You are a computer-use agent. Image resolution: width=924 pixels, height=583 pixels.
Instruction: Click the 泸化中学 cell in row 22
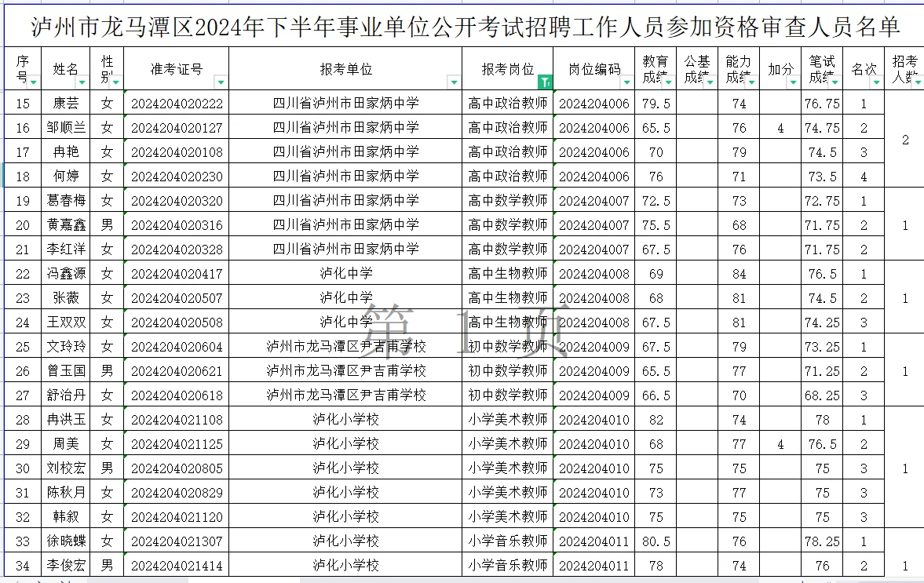341,273
